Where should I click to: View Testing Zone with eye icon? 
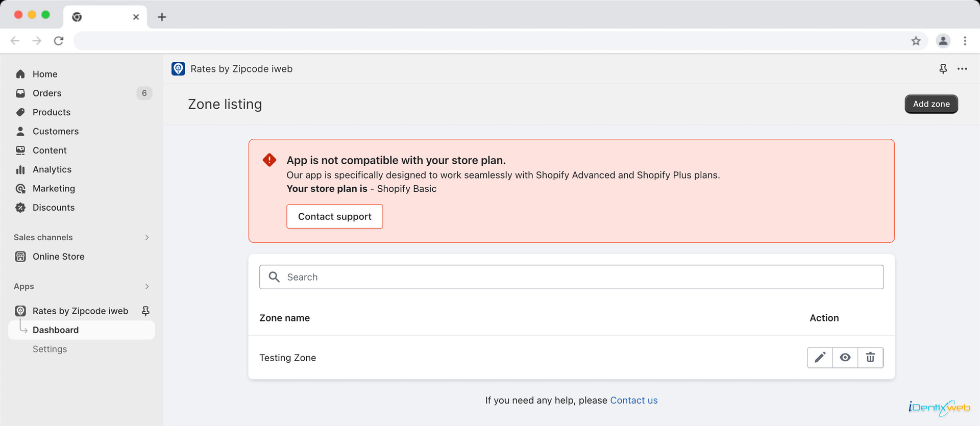(x=845, y=358)
